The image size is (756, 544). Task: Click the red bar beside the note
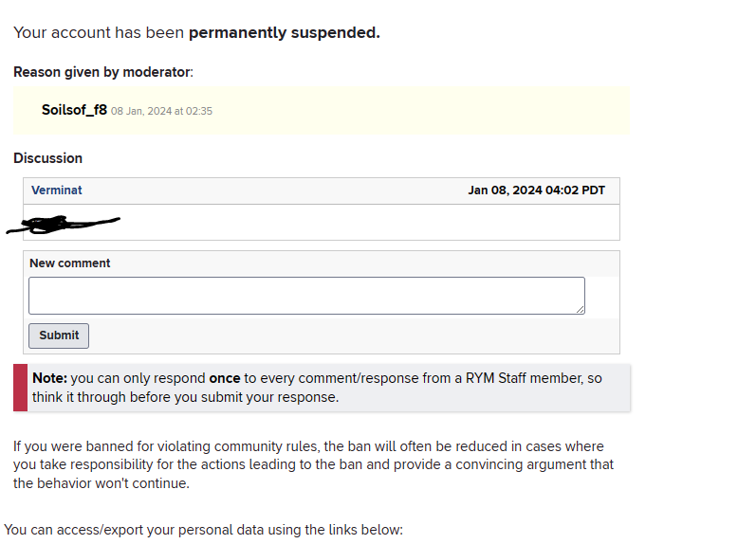[20, 388]
